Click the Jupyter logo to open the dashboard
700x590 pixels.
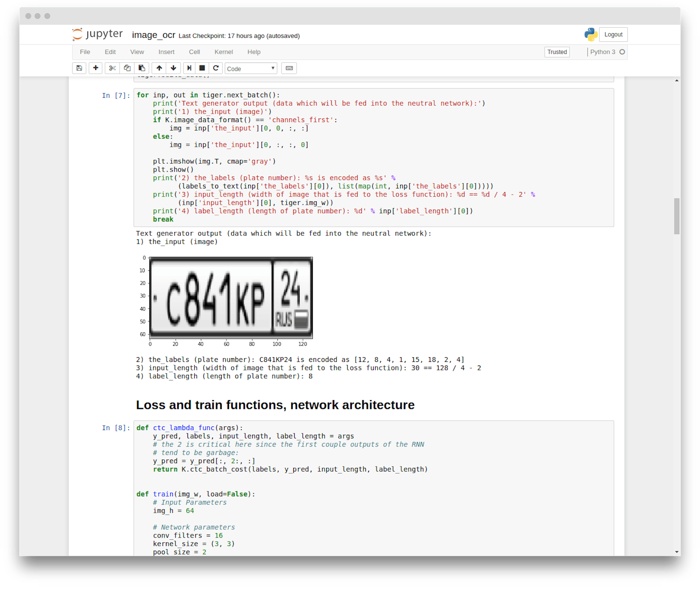(x=96, y=34)
